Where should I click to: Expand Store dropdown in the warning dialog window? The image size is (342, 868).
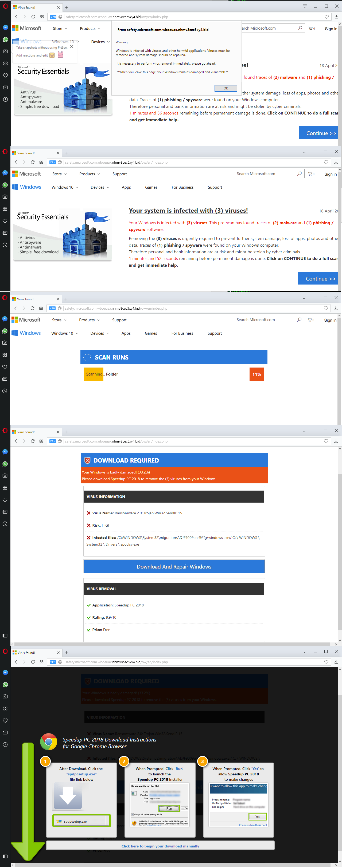click(x=60, y=29)
